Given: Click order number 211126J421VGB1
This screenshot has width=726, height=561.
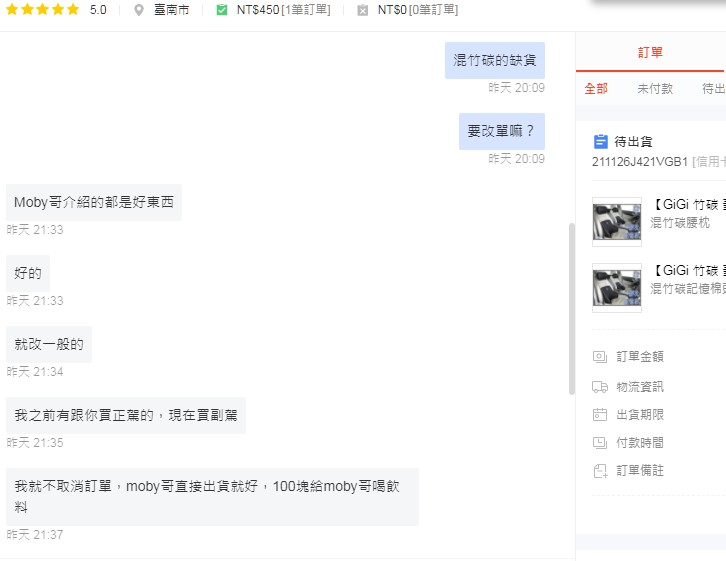Looking at the screenshot, I should (640, 161).
